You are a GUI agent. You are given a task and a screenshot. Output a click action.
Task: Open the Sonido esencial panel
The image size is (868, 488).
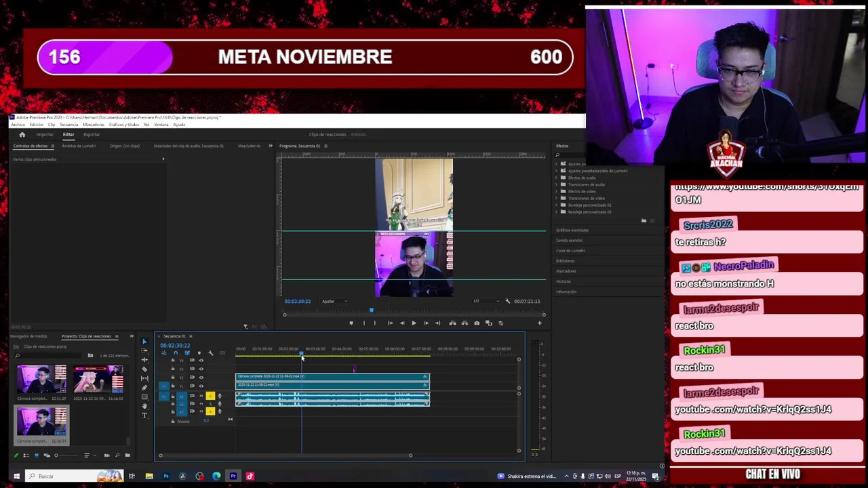(x=569, y=241)
